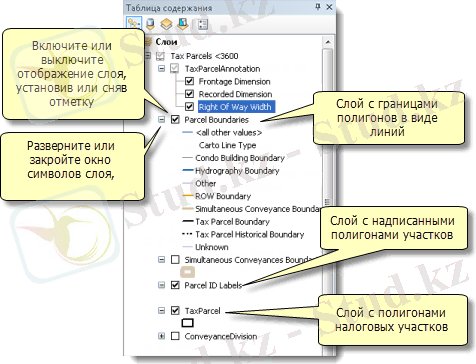The width and height of the screenshot is (476, 364).
Task: Select Right Of Way Width entry
Action: click(x=236, y=107)
